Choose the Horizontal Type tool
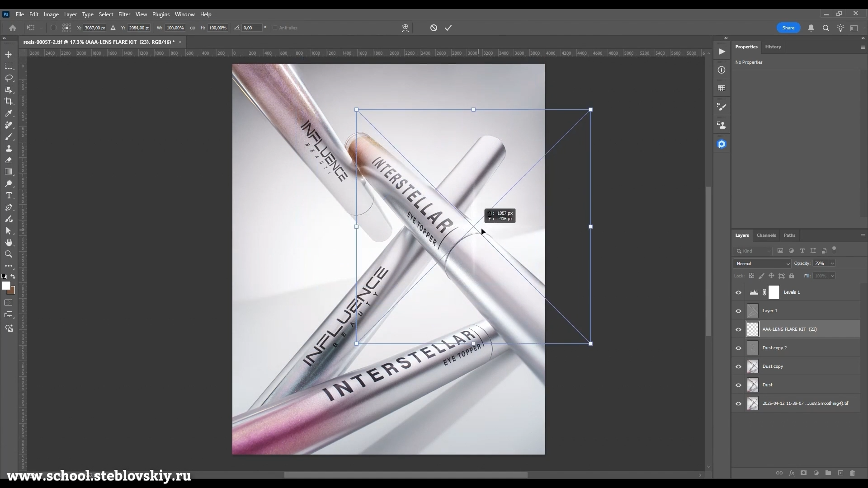Screen dimensions: 868x488 [x=9, y=196]
